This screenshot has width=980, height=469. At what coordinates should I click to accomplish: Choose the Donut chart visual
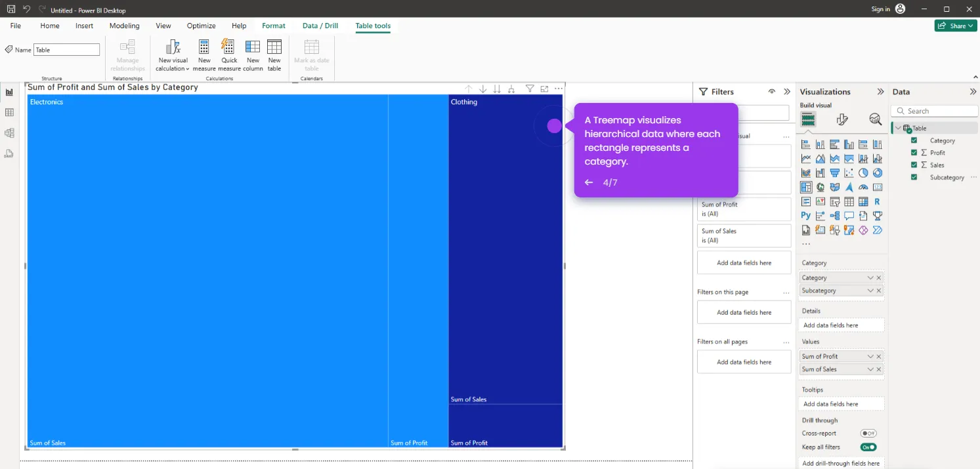tap(878, 173)
